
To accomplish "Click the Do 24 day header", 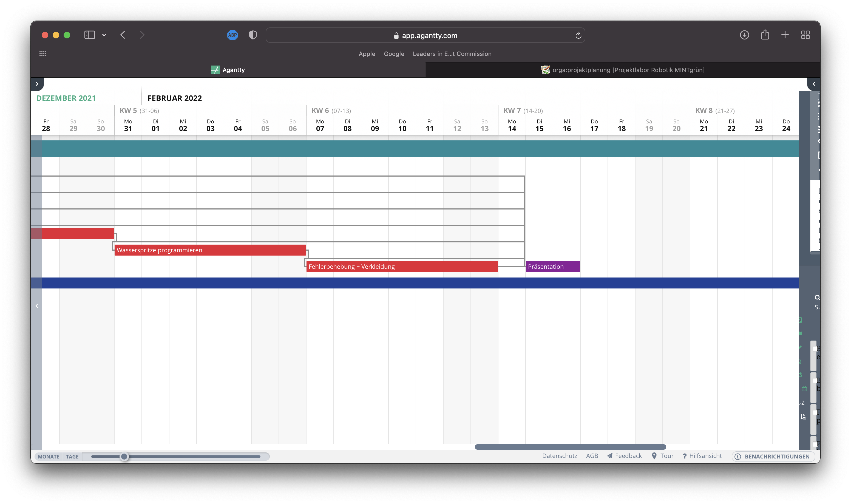I will pos(786,125).
